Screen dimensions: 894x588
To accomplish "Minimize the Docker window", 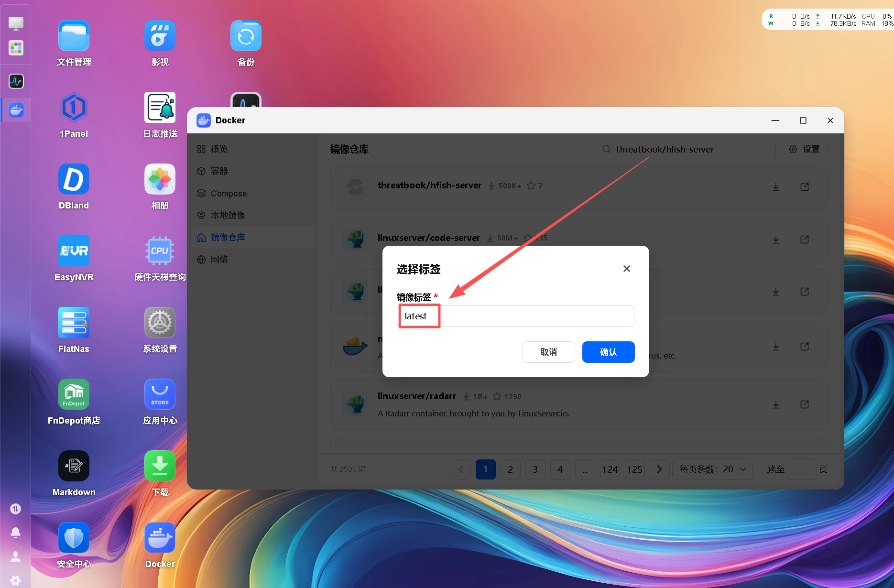I will 775,120.
